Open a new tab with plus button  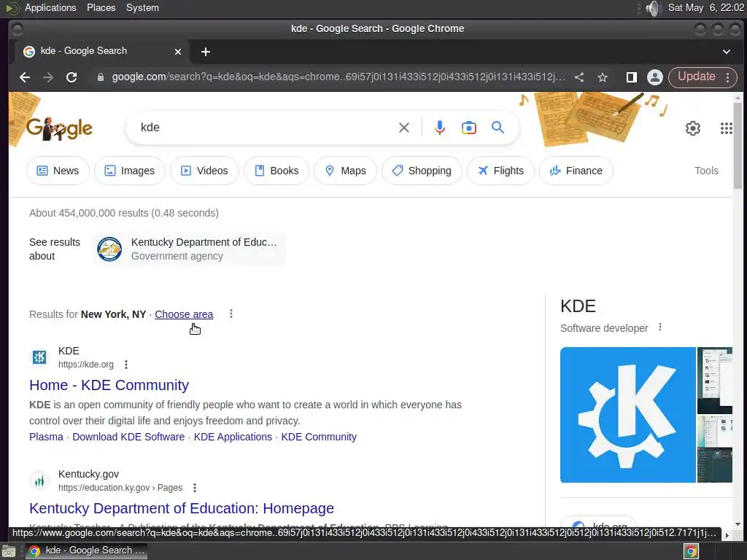[x=205, y=52]
